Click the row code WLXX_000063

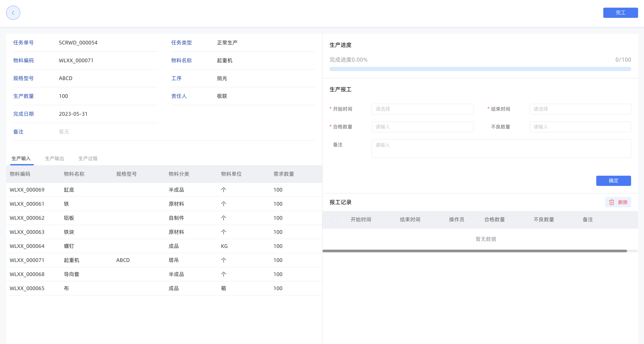pyautogui.click(x=27, y=232)
